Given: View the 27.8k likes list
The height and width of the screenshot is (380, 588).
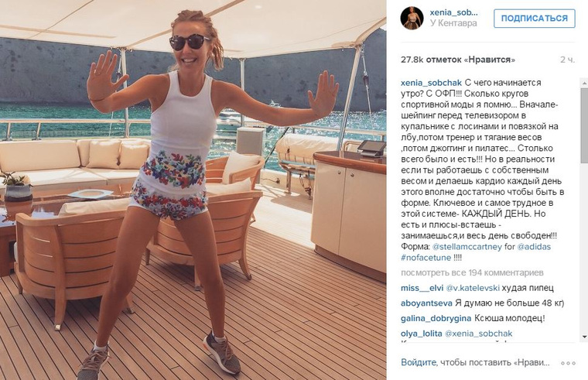Looking at the screenshot, I should [458, 60].
